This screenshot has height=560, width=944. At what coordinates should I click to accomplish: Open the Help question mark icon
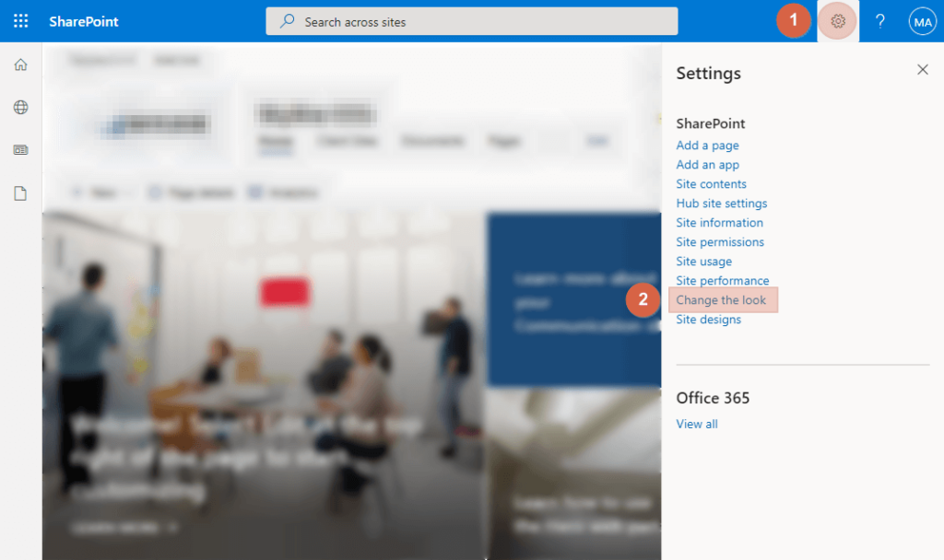(879, 22)
